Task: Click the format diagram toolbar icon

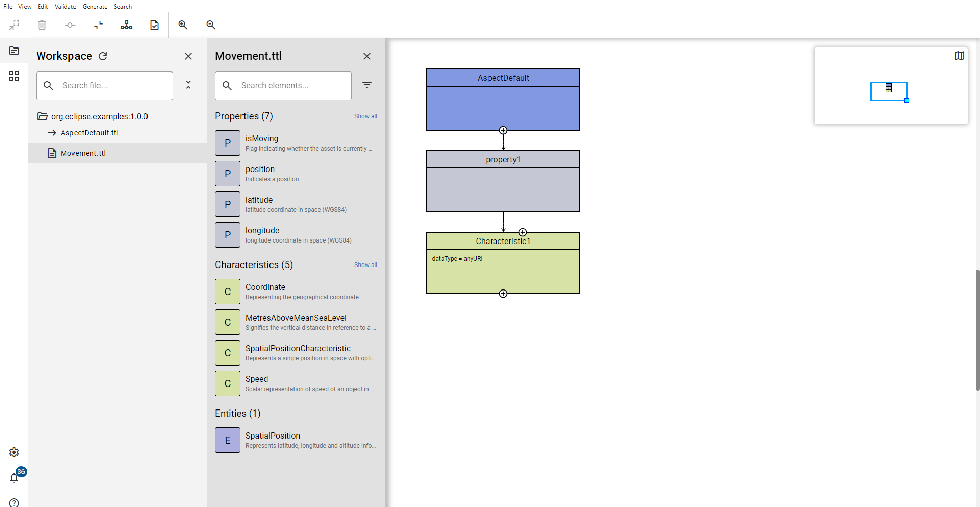Action: point(98,25)
